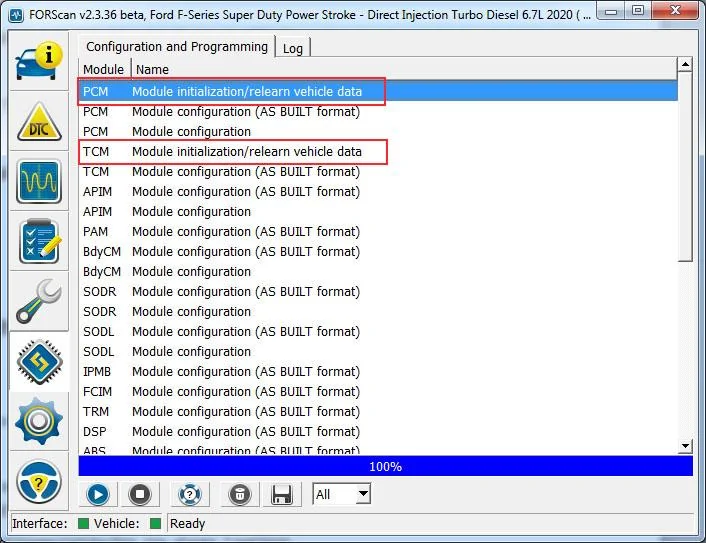
Task: Click the floppy disk save icon
Action: click(x=282, y=494)
